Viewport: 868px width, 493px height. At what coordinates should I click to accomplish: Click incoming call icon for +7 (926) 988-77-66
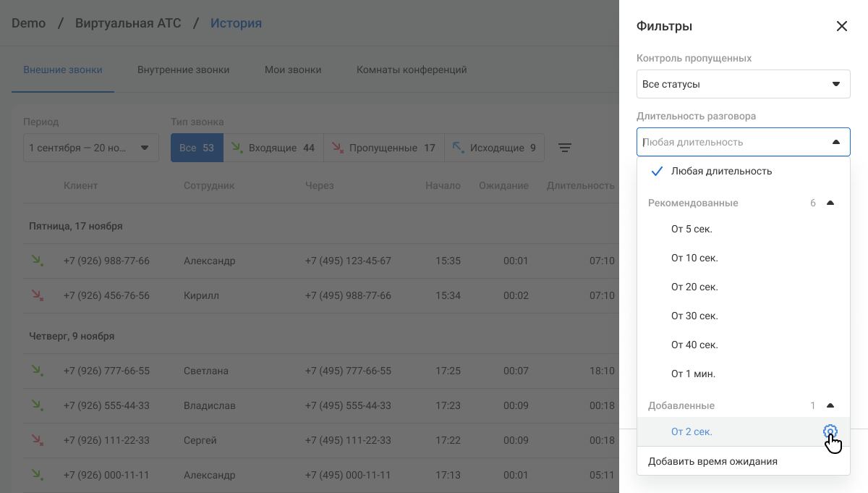pyautogui.click(x=36, y=261)
